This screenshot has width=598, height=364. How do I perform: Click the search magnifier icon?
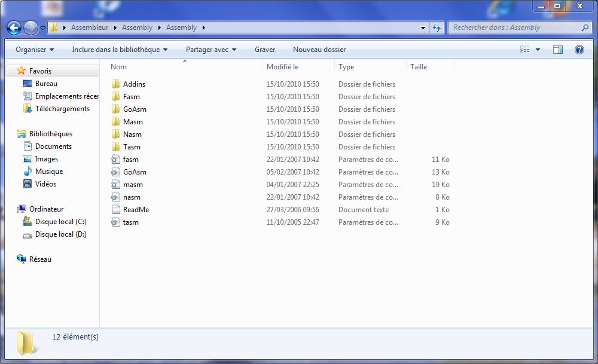(585, 27)
